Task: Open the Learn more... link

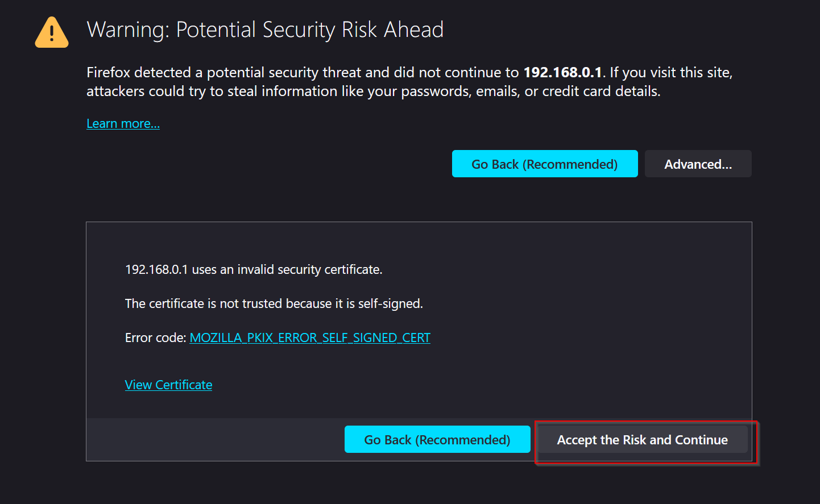Action: 123,123
